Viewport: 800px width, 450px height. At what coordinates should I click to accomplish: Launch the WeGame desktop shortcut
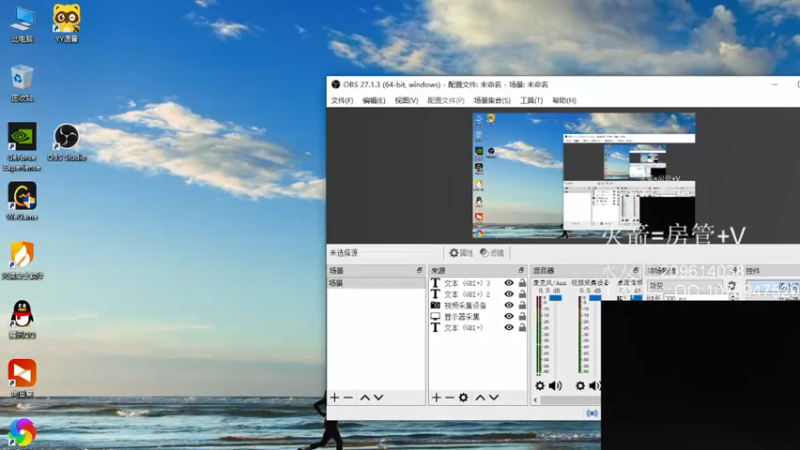(x=22, y=201)
